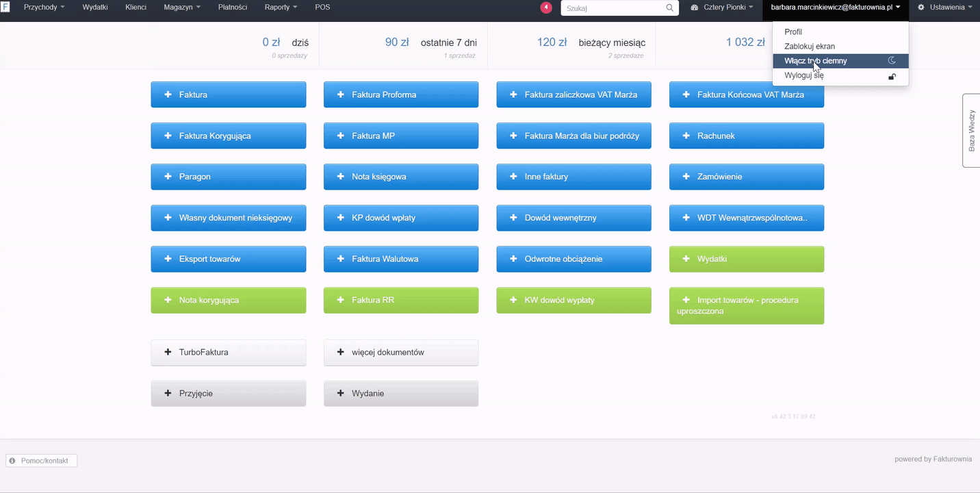
Task: Expand the Przychody dropdown menu
Action: 44,8
